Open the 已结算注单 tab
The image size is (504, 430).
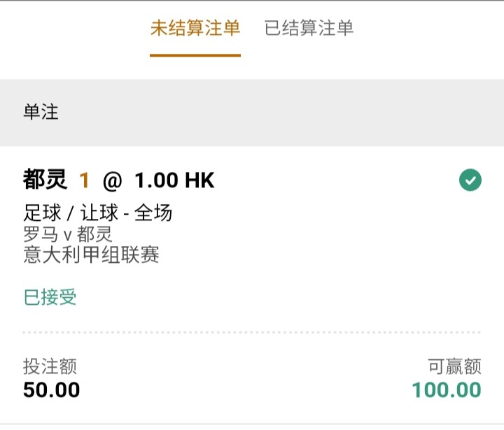(x=309, y=28)
